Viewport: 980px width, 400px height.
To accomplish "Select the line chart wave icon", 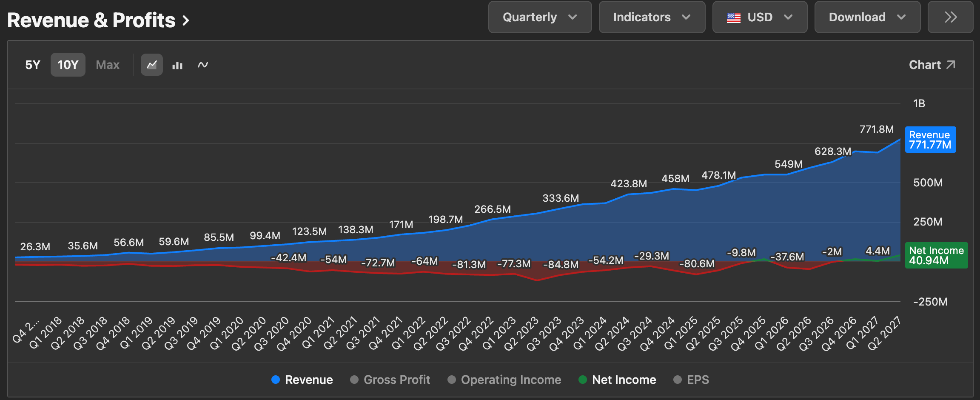I will [x=203, y=65].
